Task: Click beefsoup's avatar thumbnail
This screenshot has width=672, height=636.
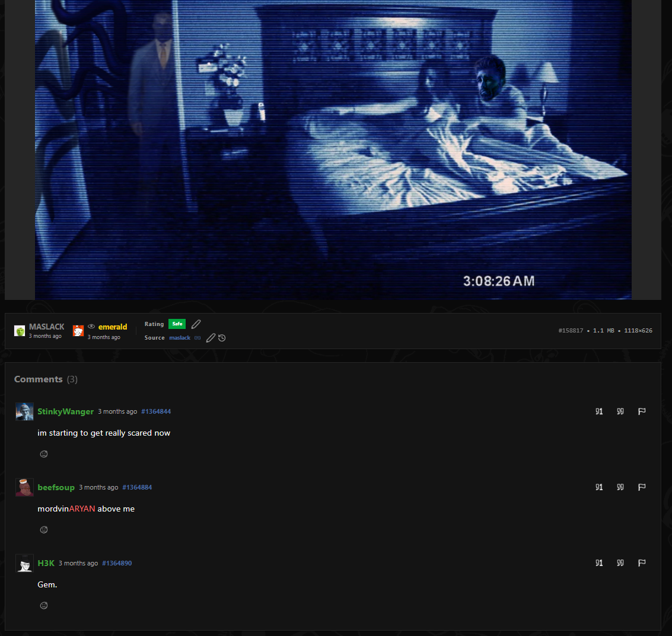Action: pos(24,487)
